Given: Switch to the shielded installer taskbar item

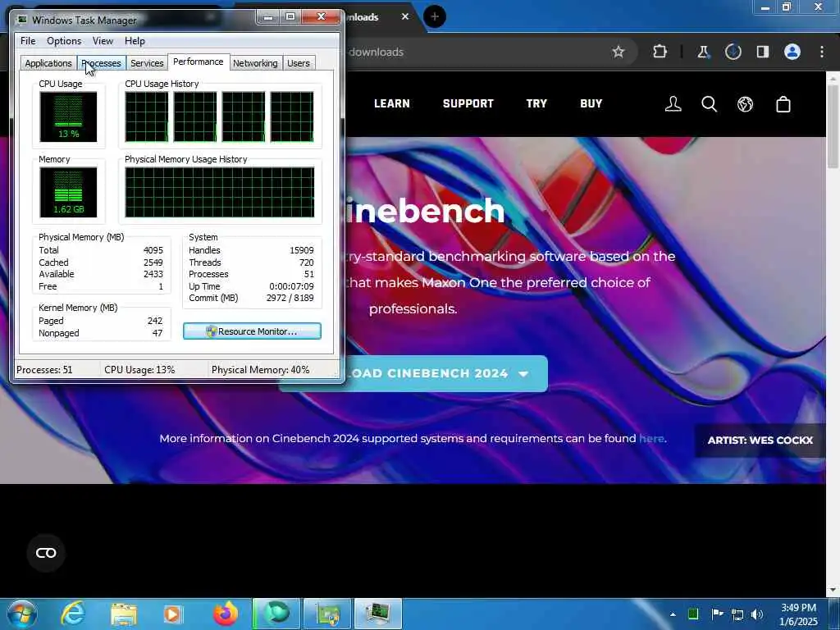Looking at the screenshot, I should tap(327, 614).
